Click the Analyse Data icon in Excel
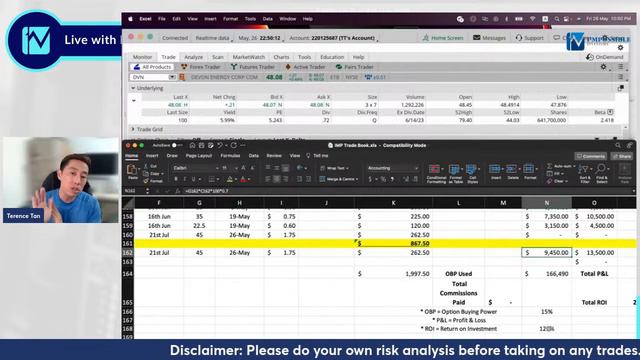The width and height of the screenshot is (640, 360). 624,173
